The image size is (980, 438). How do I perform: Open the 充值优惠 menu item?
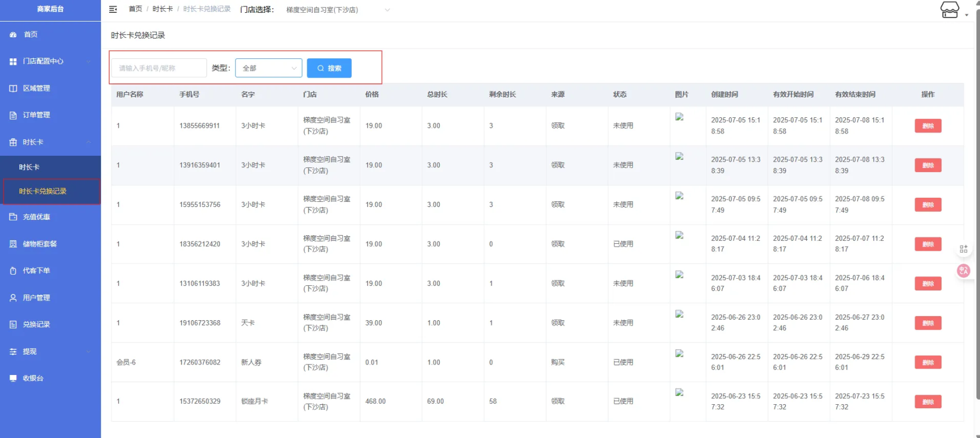pos(36,217)
